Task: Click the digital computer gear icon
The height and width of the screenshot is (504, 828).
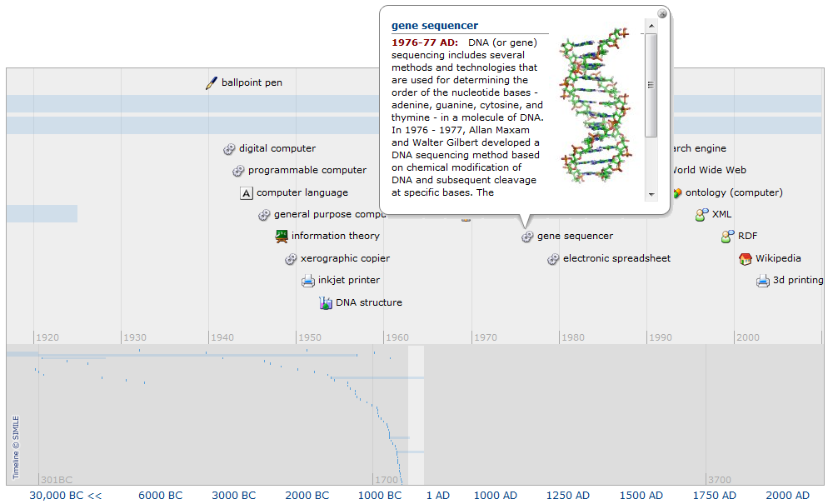Action: pos(228,149)
